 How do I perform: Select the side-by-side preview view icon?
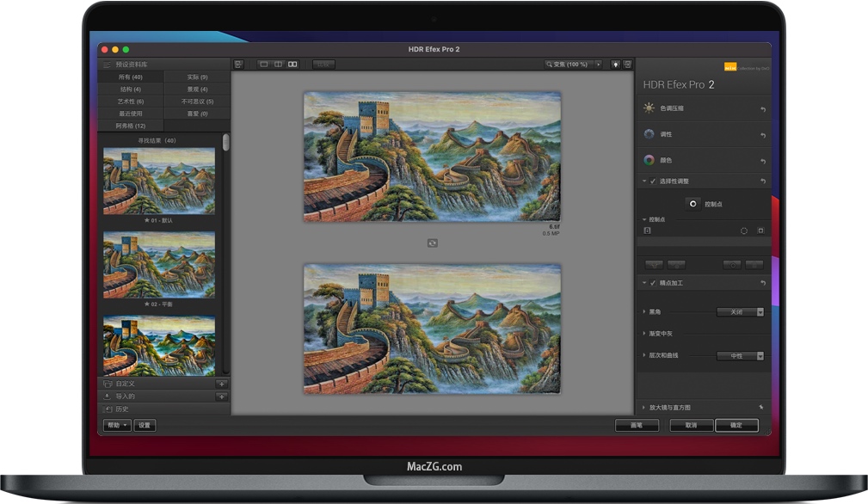(x=292, y=65)
